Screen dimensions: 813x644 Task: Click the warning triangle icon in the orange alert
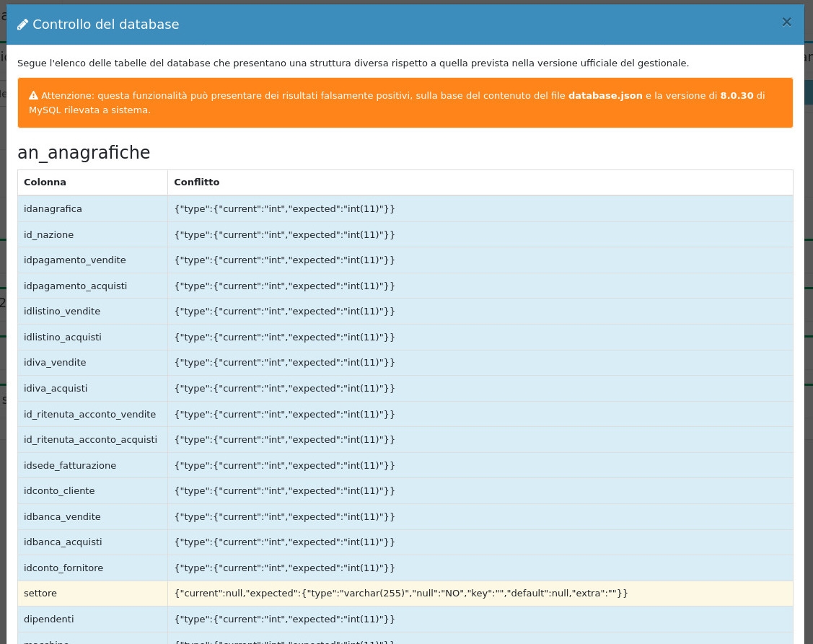tap(33, 95)
